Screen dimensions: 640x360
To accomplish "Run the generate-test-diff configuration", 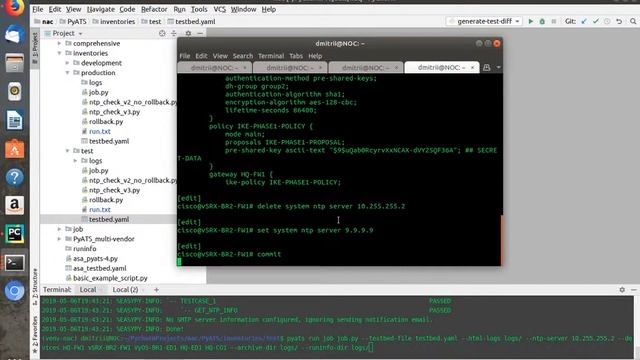I will point(531,21).
